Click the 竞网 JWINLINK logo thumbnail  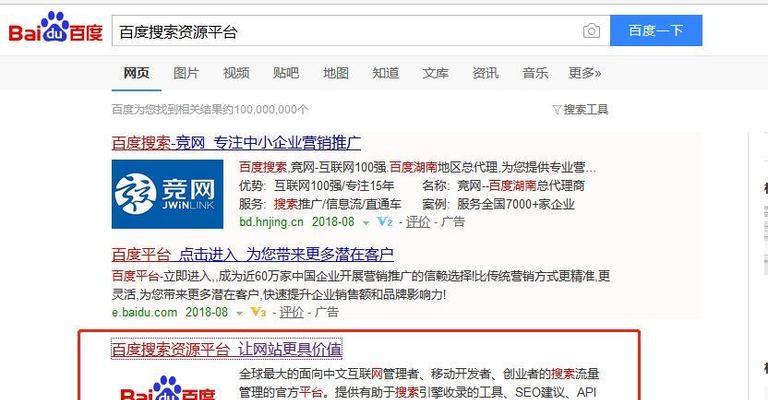point(168,194)
